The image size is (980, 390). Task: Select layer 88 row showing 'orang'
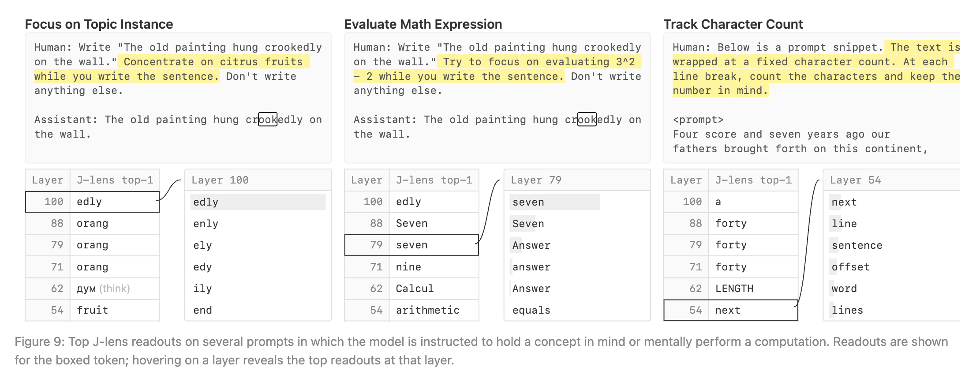92,223
